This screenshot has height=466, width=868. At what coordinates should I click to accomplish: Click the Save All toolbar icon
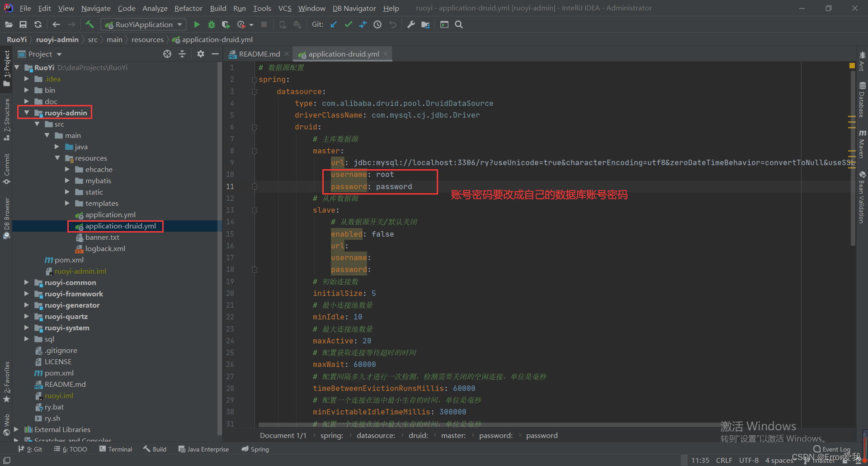(23, 24)
